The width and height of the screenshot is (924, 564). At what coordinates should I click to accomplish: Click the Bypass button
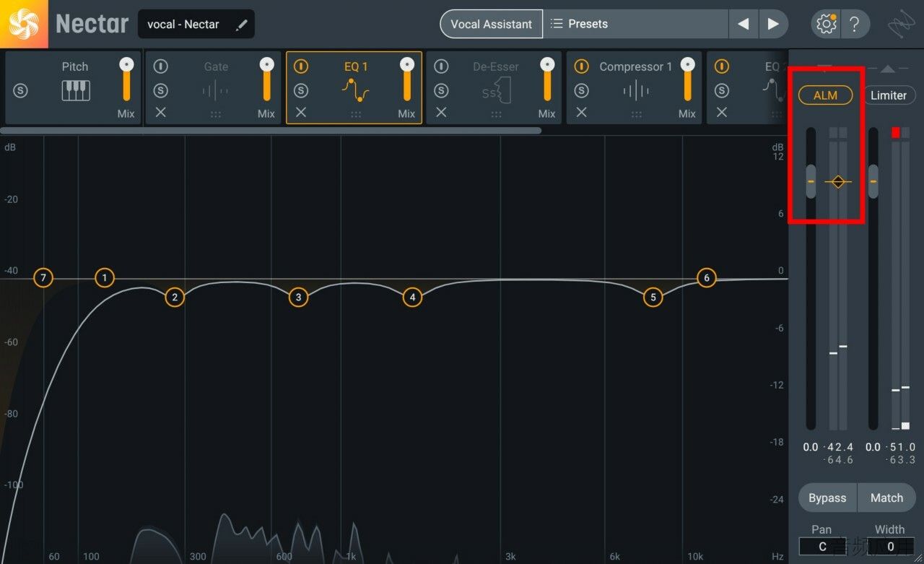pyautogui.click(x=827, y=498)
